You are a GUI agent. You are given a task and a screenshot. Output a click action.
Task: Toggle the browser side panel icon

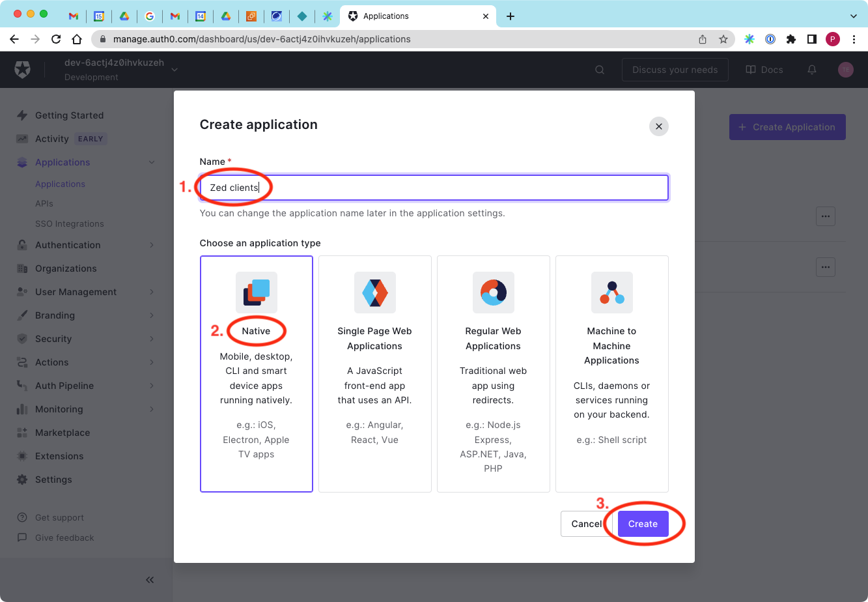812,39
